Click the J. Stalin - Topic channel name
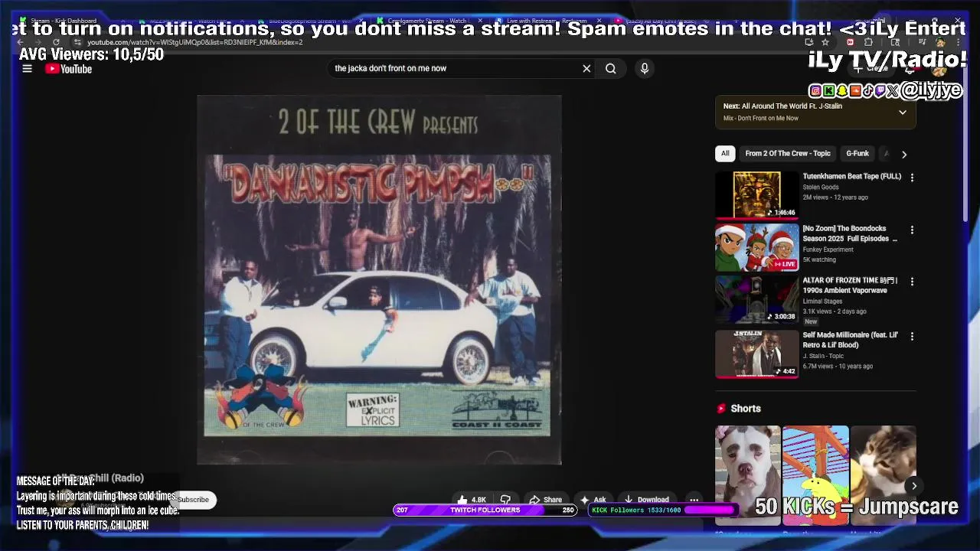This screenshot has width=980, height=551. 823,356
